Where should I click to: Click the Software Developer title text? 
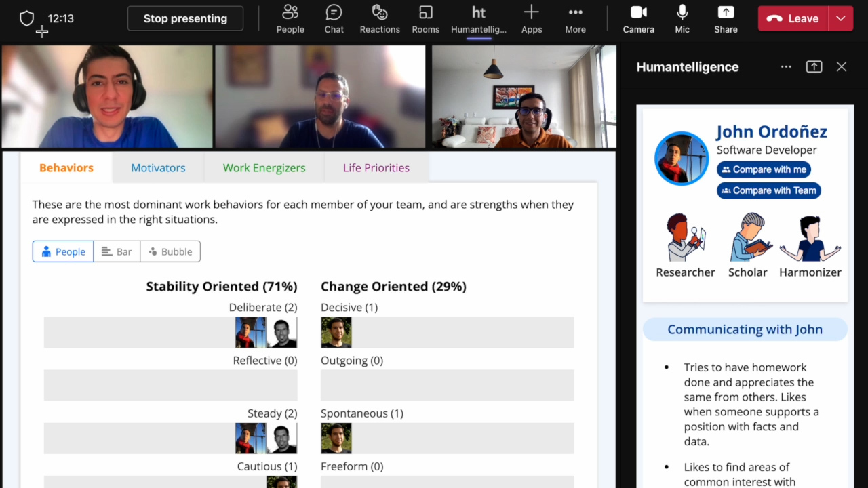[x=767, y=150]
